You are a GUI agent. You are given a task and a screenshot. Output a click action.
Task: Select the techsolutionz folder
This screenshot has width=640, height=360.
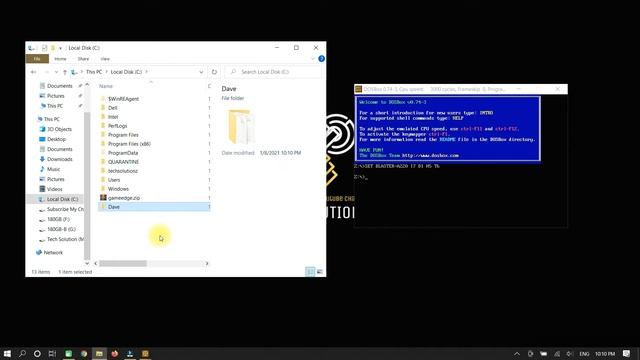(122, 171)
